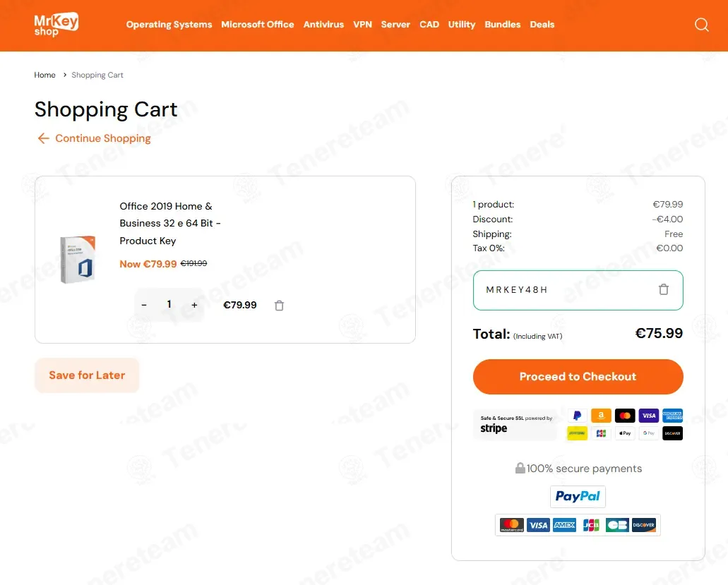The width and height of the screenshot is (728, 585).
Task: Click the CB card icon
Action: point(617,525)
